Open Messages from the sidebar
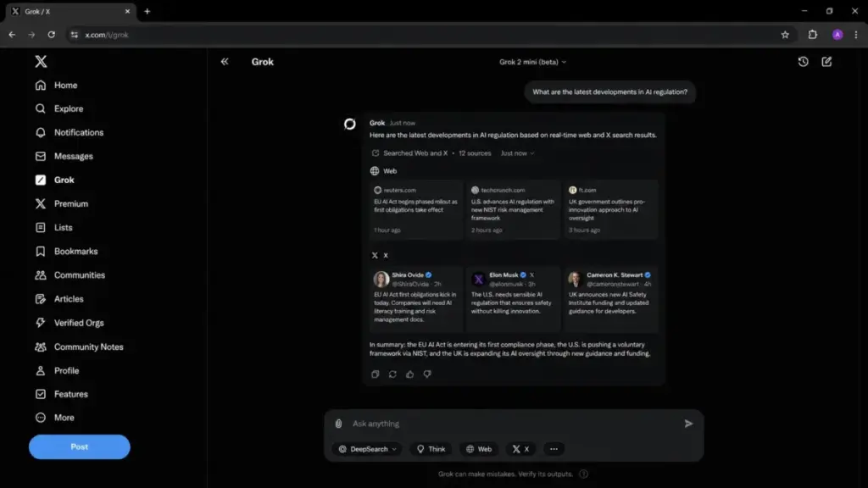Screen dimensions: 868x488 [x=64, y=157]
